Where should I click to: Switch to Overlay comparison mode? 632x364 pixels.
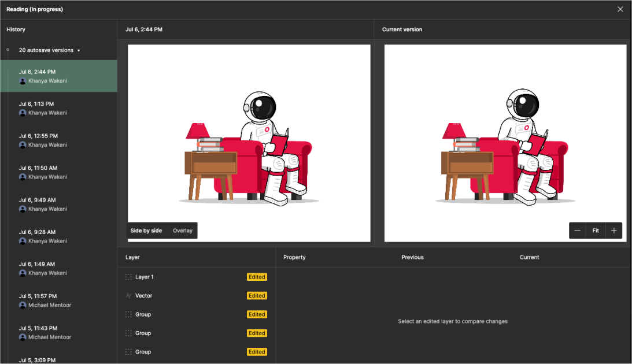point(183,231)
